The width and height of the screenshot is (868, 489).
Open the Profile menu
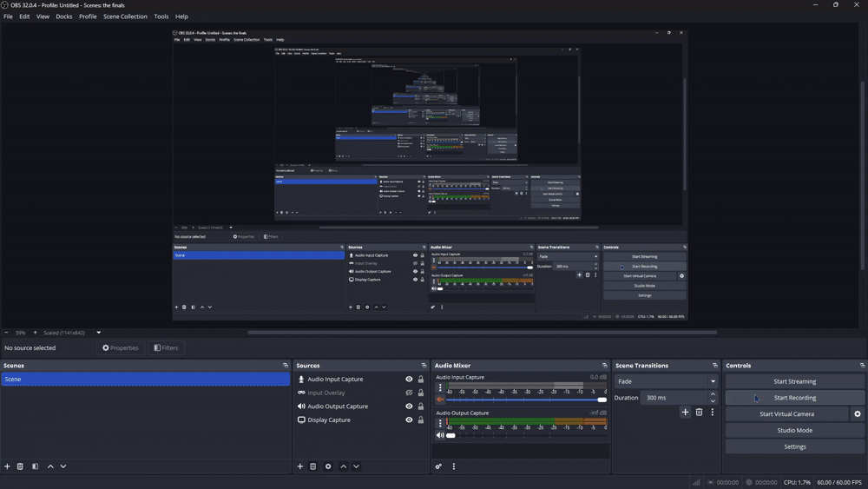coord(88,17)
